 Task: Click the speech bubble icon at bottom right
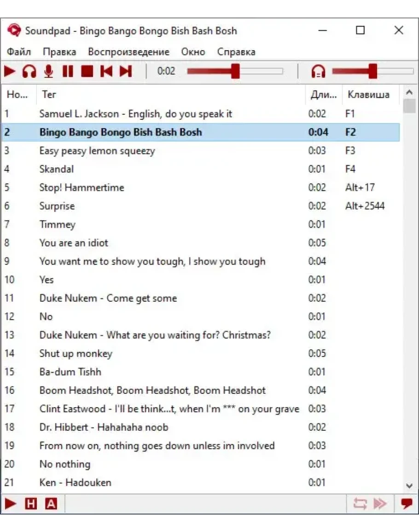pyautogui.click(x=407, y=504)
